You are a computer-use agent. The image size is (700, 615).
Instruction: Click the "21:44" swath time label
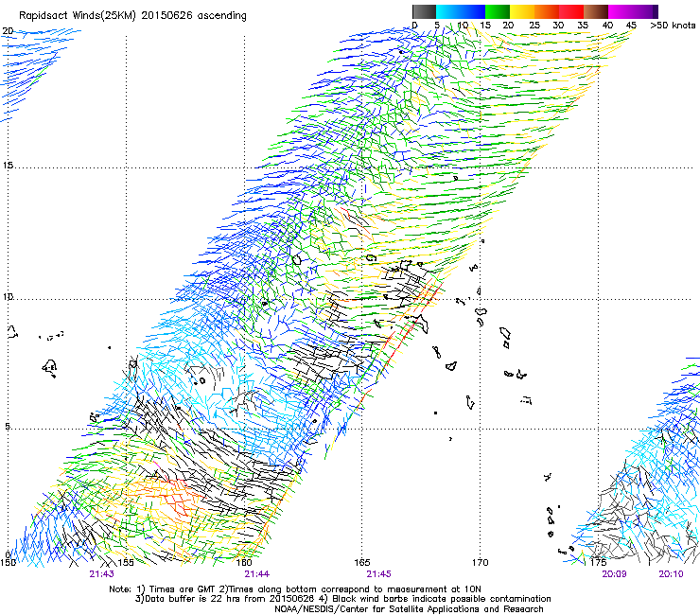tap(256, 574)
